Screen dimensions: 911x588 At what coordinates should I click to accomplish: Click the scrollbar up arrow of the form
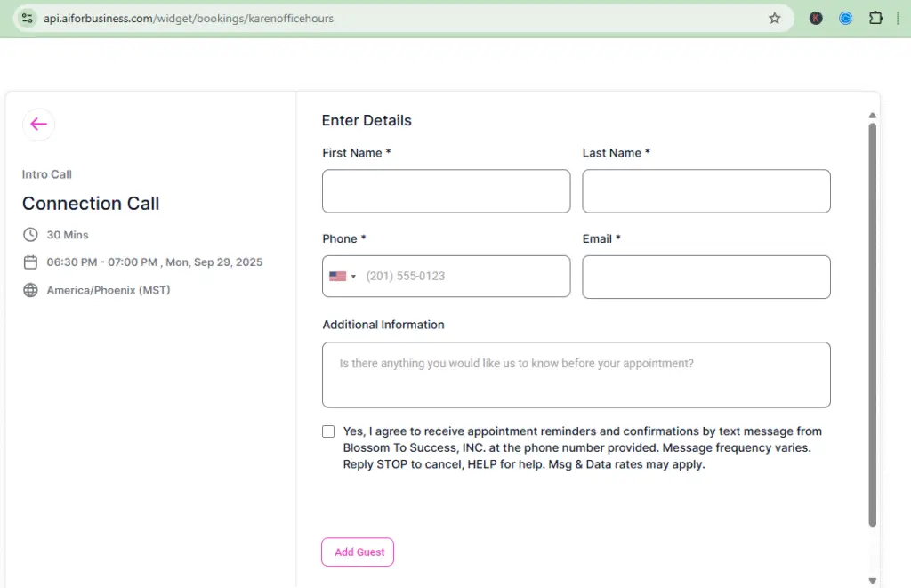coord(872,116)
